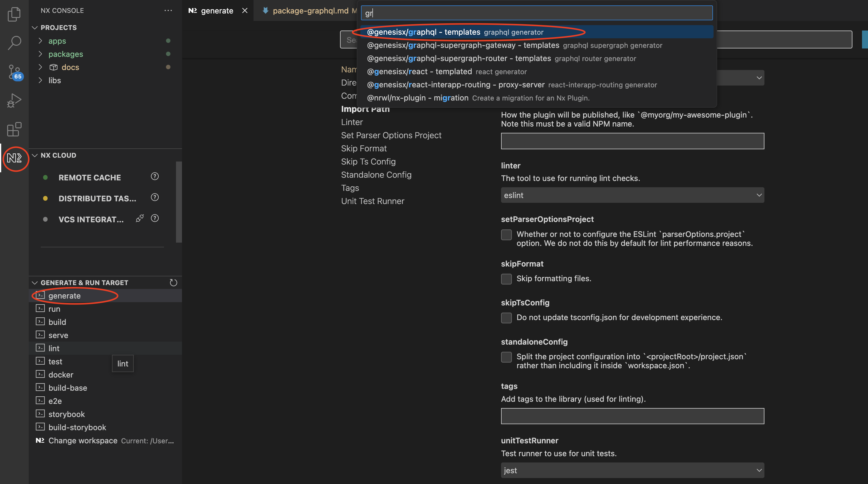Click the NX Cloud panel scrollbar
The image size is (868, 484).
(179, 202)
